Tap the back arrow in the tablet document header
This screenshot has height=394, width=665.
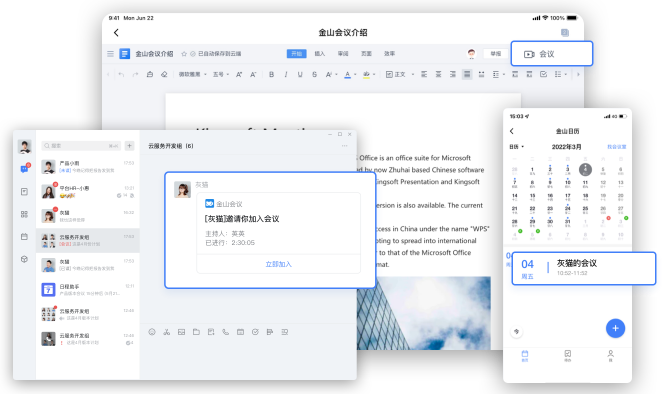(x=116, y=33)
